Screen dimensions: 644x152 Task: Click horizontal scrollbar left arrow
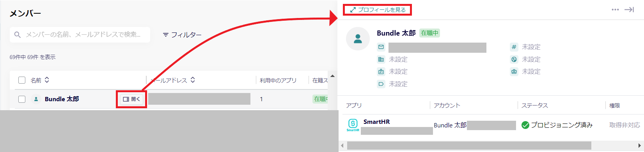(342, 146)
